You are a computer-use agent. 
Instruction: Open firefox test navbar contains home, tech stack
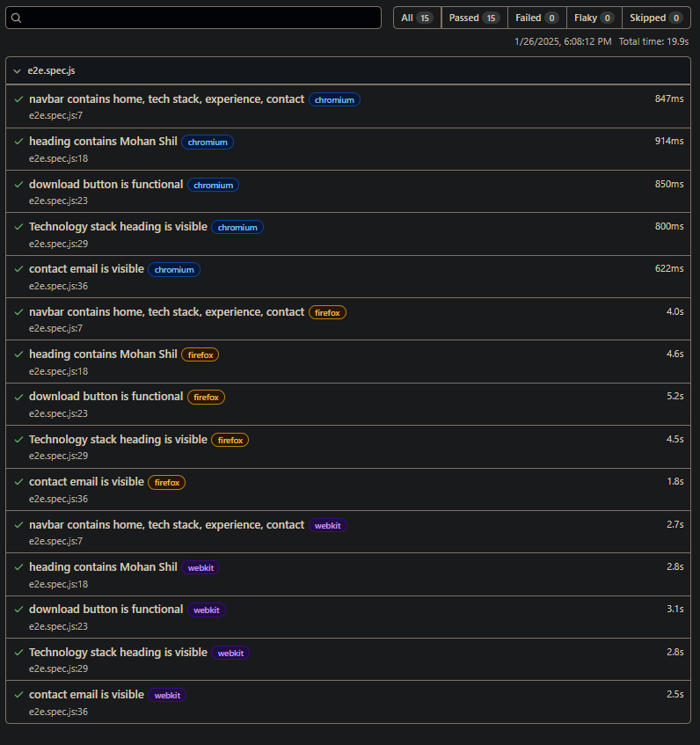pyautogui.click(x=167, y=312)
